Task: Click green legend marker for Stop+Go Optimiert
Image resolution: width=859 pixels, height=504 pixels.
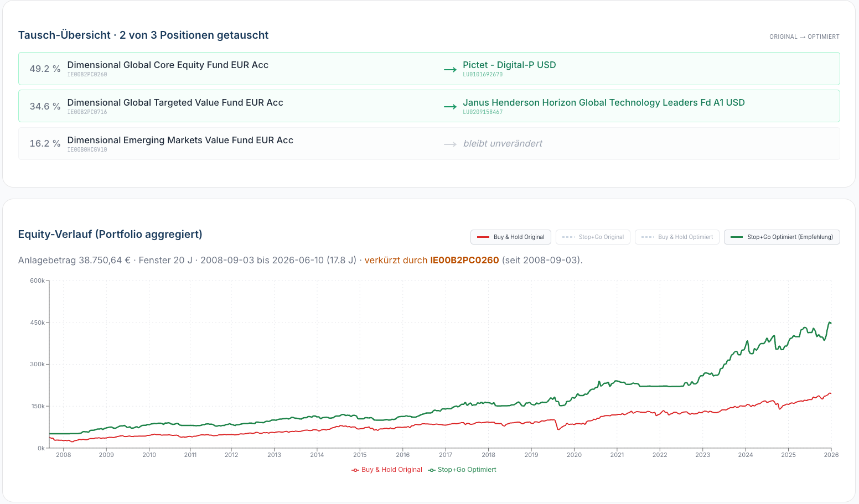Action: pos(431,470)
